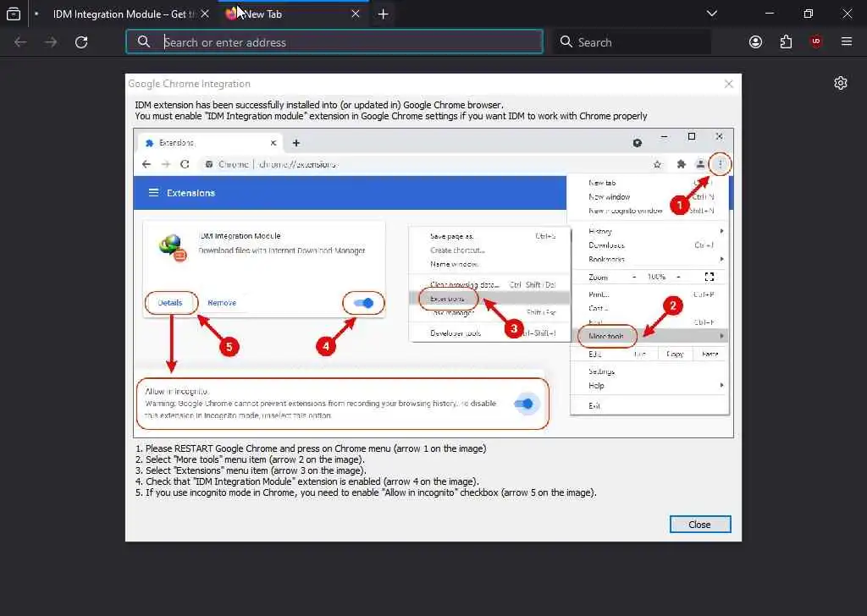The height and width of the screenshot is (616, 867).
Task: Open the uBlock Origin toolbar icon
Action: point(816,42)
